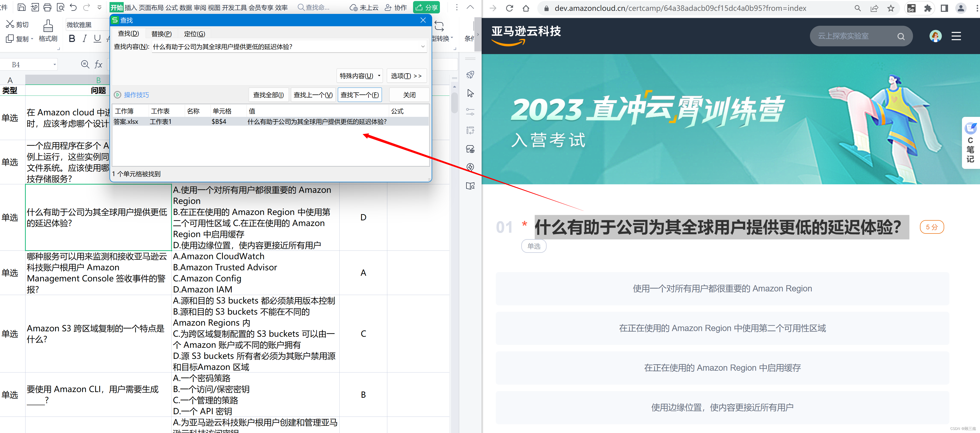Select answer option 使用边缘位置，使内容更接近所有用户
Screen dimensions: 980x433
coord(722,408)
